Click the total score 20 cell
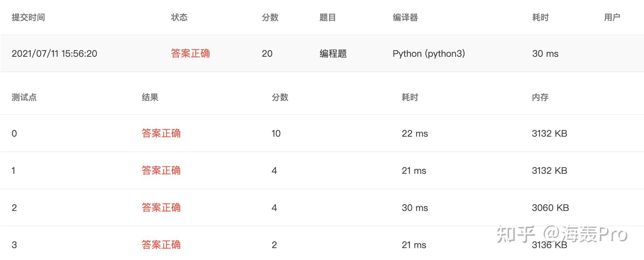Image resolution: width=644 pixels, height=260 pixels. (267, 54)
